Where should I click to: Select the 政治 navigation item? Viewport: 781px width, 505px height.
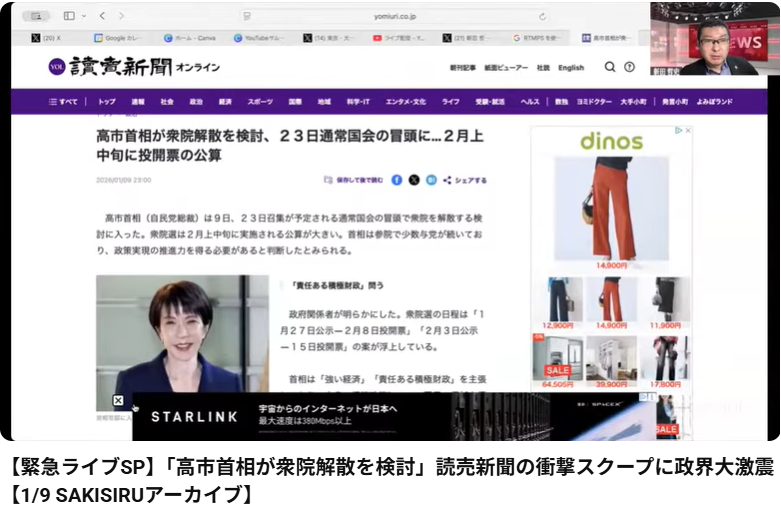click(x=196, y=101)
